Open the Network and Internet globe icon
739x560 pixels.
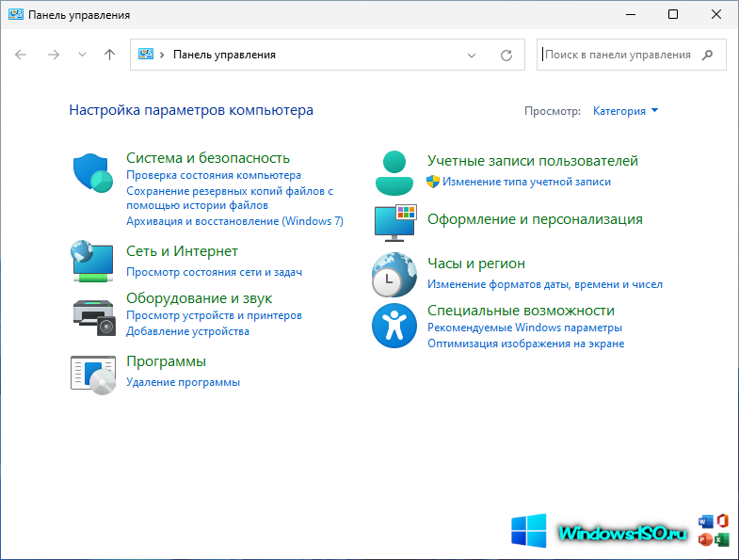tap(92, 261)
